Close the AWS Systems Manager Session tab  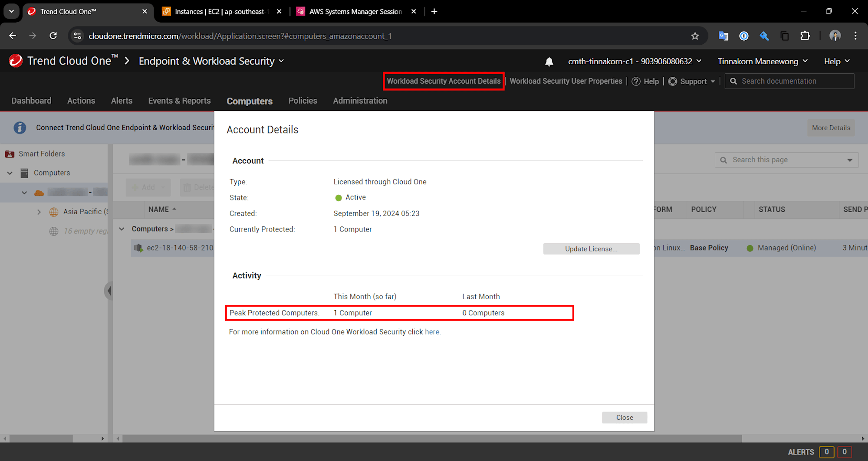414,11
